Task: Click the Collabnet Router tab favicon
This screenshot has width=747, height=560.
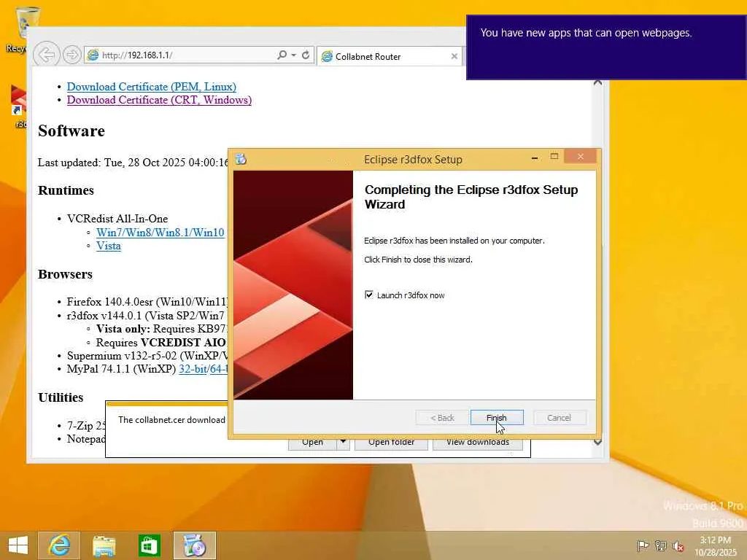Action: click(327, 57)
